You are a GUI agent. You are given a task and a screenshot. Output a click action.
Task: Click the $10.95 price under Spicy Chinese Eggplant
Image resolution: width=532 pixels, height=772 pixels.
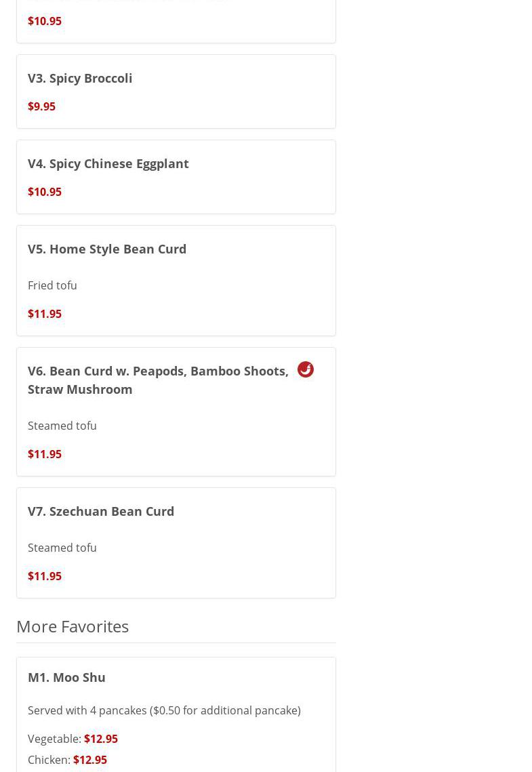tap(45, 192)
